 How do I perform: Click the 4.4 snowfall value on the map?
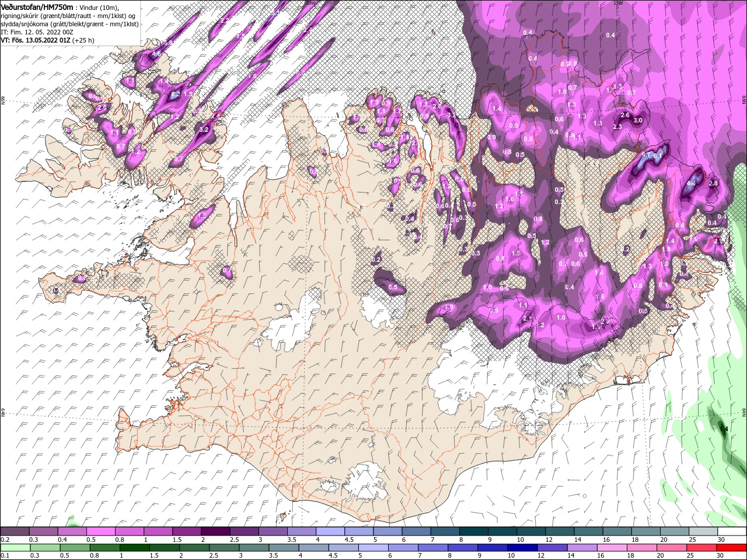[x=692, y=183]
